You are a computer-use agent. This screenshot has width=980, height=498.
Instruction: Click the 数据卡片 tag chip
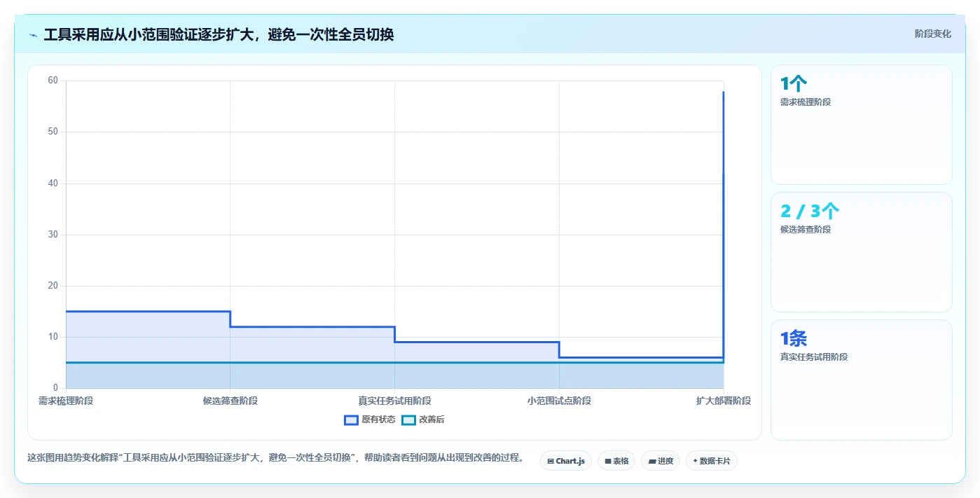tap(712, 461)
